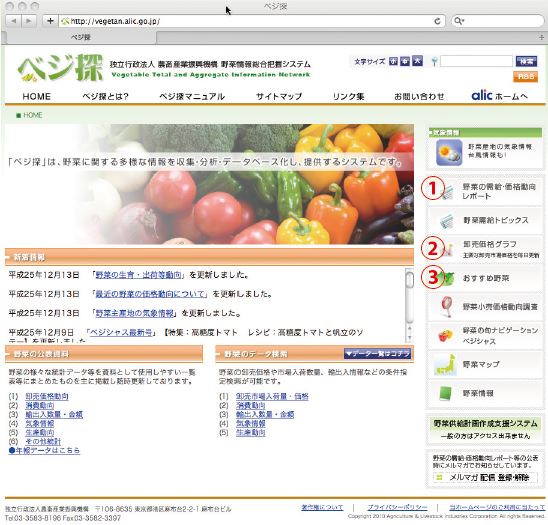Click the 野菜小売価格動向調査 magnifier icon

pyautogui.click(x=447, y=306)
